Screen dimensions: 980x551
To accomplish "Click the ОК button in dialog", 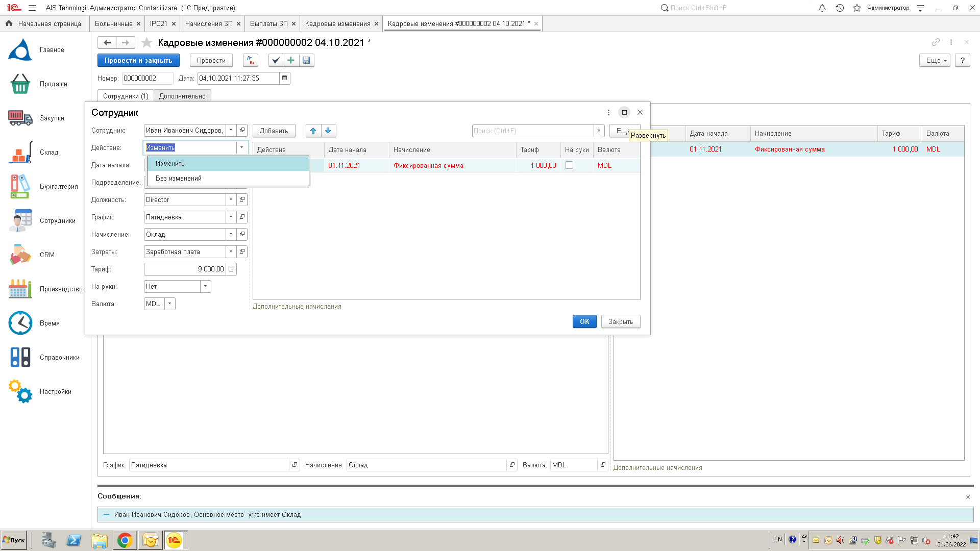I will tap(584, 321).
